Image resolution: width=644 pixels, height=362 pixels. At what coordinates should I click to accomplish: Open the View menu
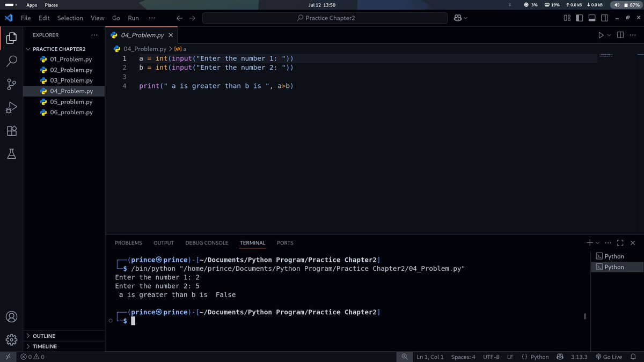coord(98,18)
